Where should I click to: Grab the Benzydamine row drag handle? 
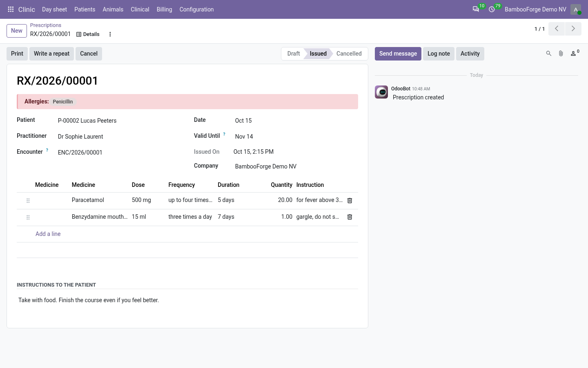28,217
